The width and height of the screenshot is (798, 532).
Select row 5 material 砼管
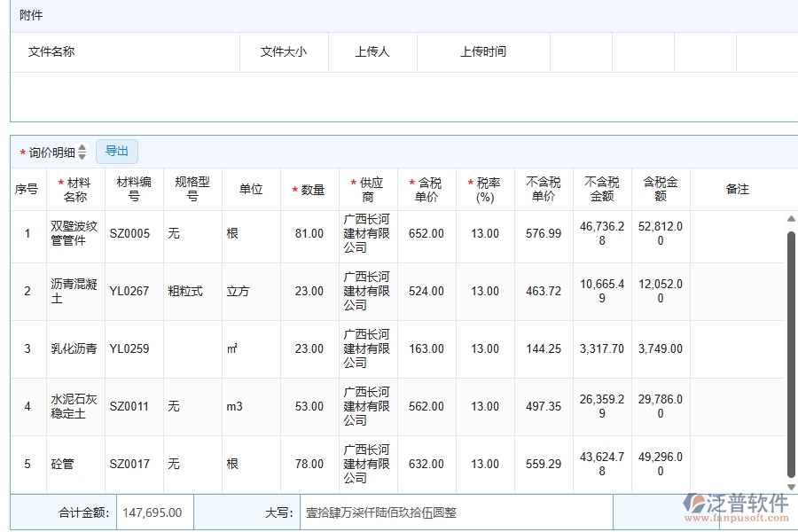tap(74, 464)
